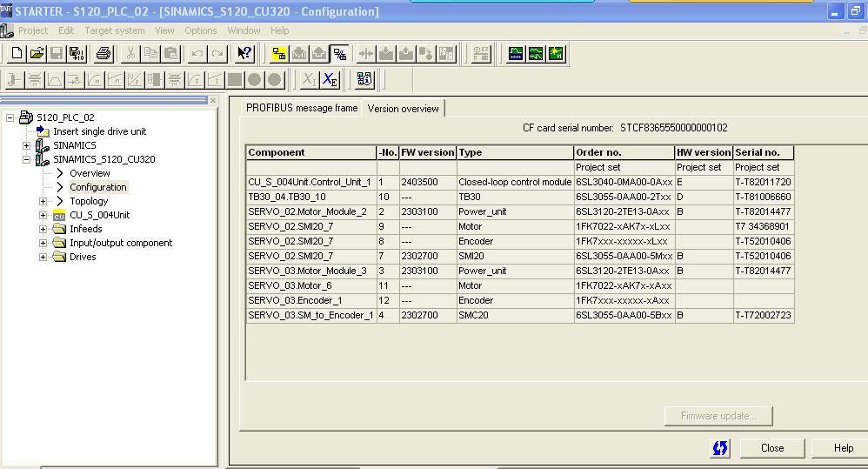Expand the SINAMICS tree node
868x469 pixels.
tap(26, 145)
